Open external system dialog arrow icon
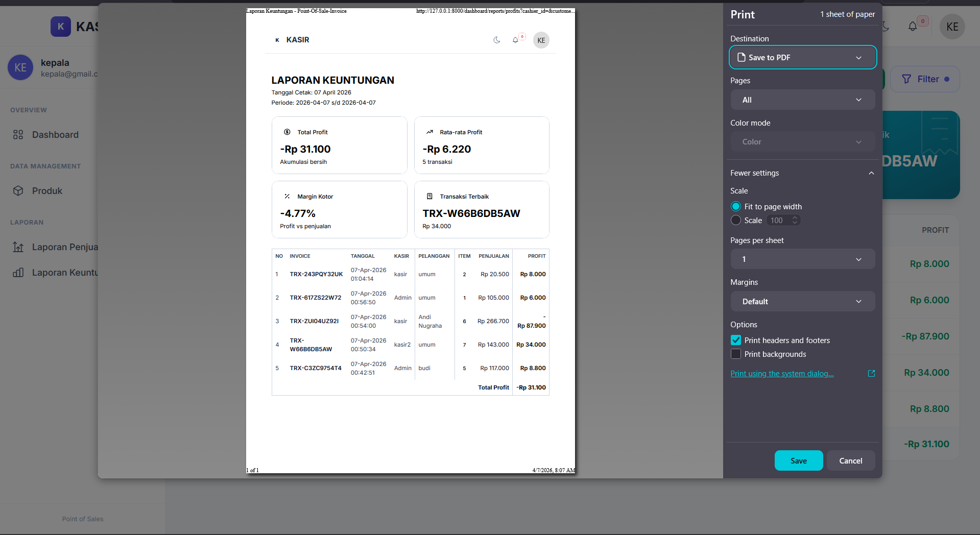 click(871, 374)
